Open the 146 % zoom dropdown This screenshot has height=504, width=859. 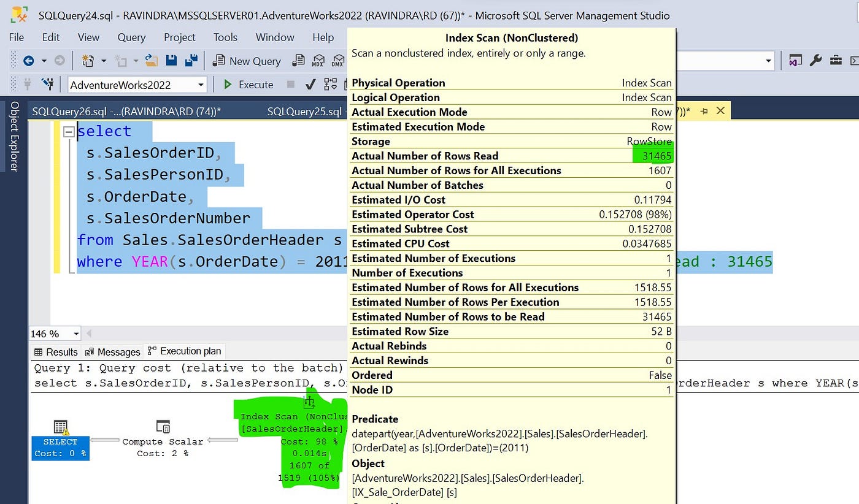76,334
